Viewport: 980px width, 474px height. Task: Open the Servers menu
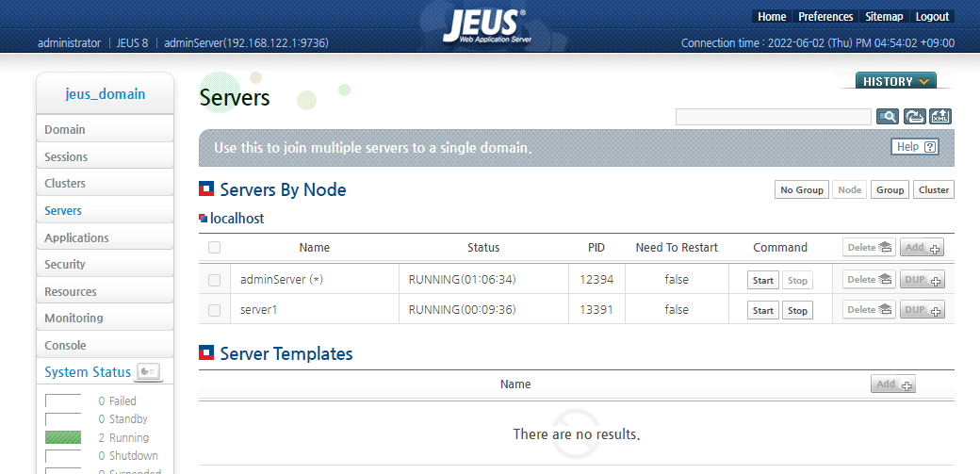(105, 211)
